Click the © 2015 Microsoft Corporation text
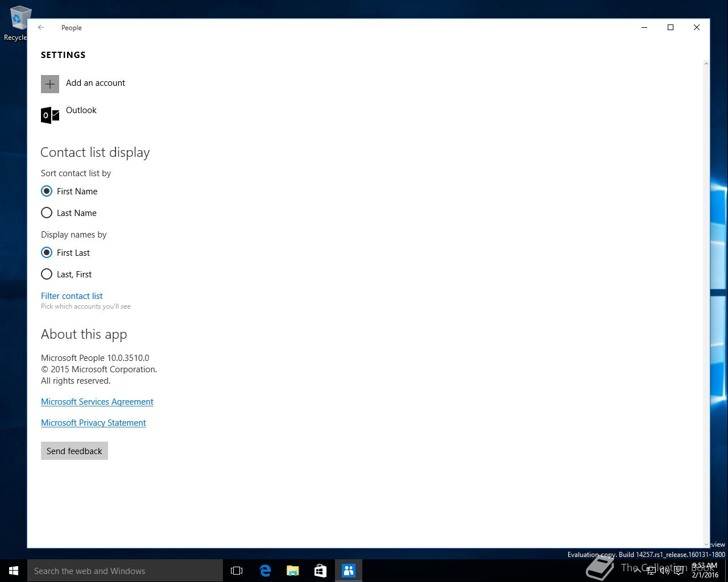728x582 pixels. pos(99,369)
